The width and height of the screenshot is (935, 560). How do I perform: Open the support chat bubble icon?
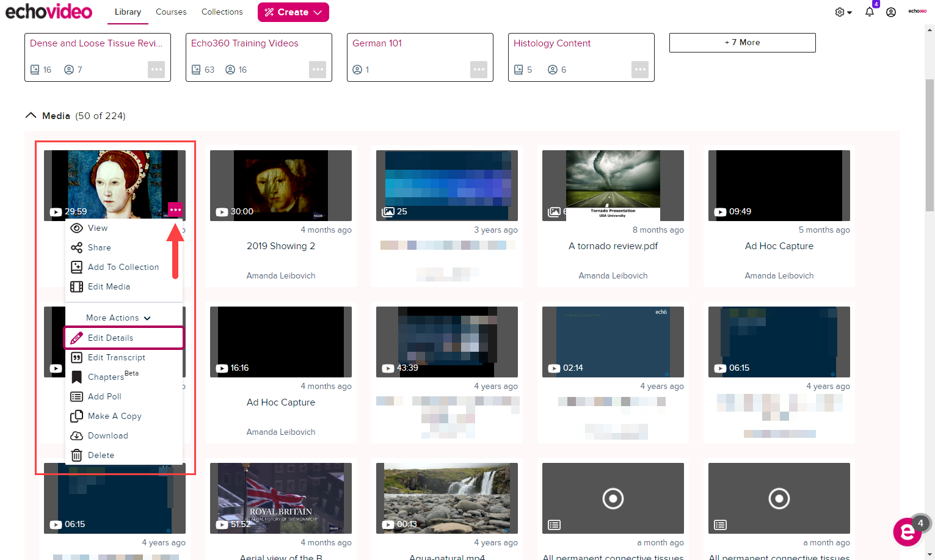pos(908,532)
